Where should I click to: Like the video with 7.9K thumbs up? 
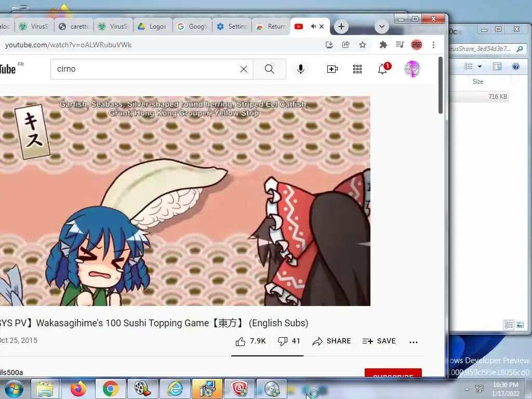[250, 341]
